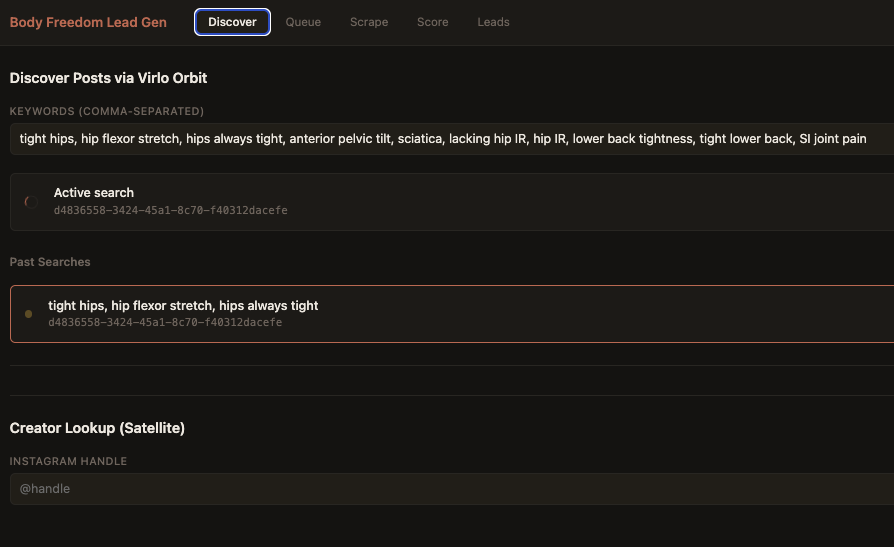Click the @handle Instagram input field

pos(452,489)
